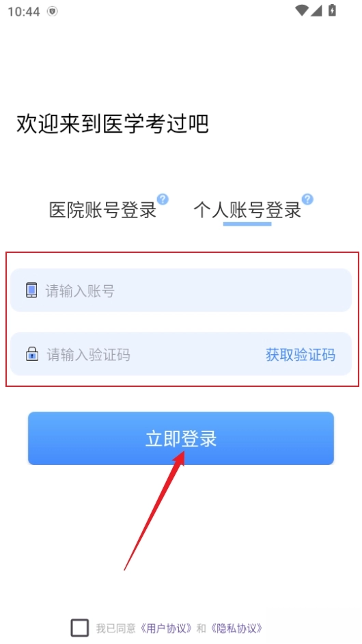
Task: Check the agreement checkbox at bottom
Action: [80, 628]
